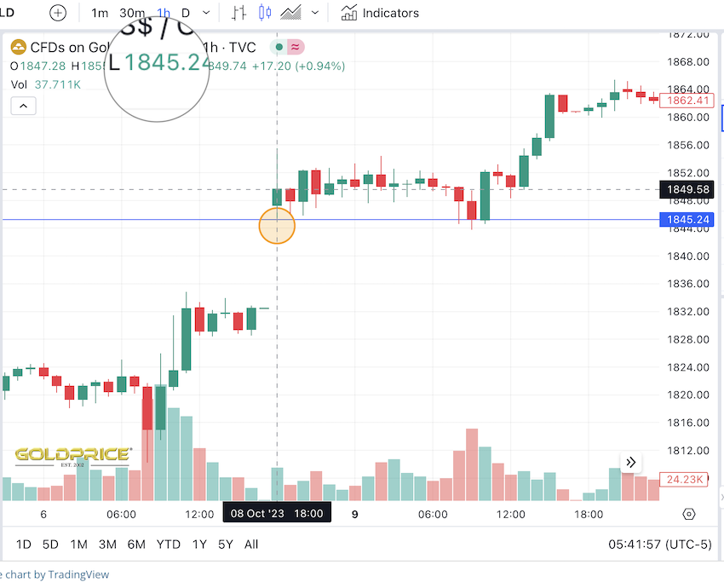Choose the area chart style icon
724x588 pixels.
(x=291, y=13)
